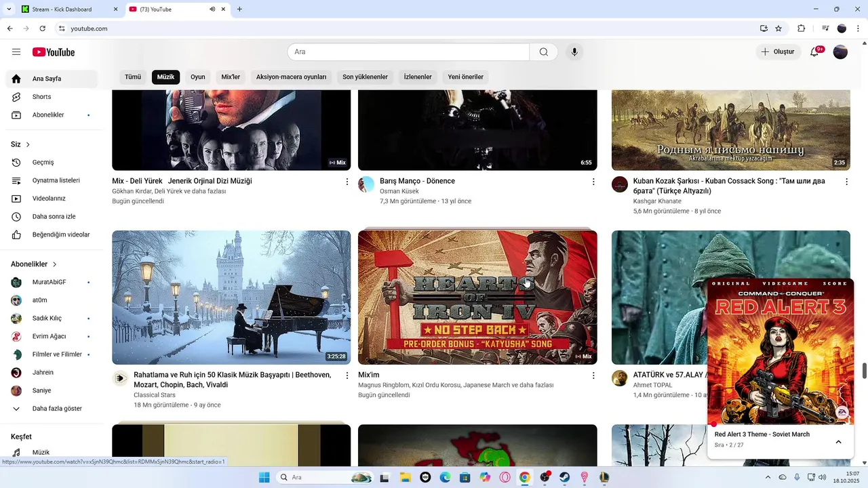
Task: Click Kashgar Khanate channel avatar
Action: 620,184
